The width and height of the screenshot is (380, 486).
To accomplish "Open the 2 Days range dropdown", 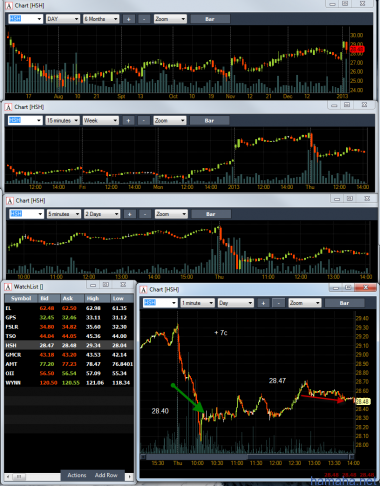I will pyautogui.click(x=102, y=214).
